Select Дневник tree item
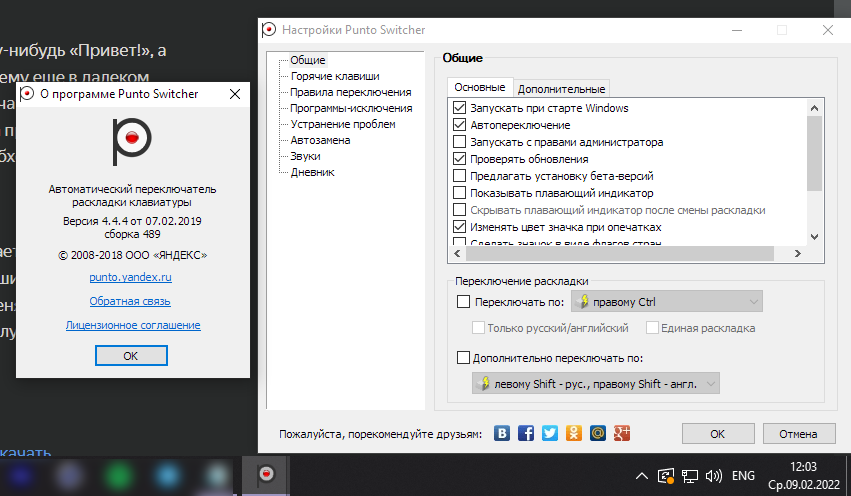 pos(313,172)
